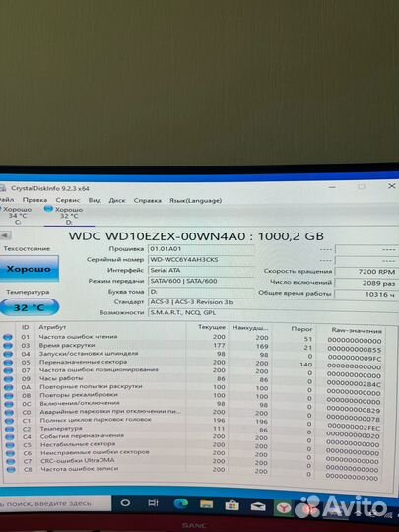The width and height of the screenshot is (399, 532).
Task: Select drive D: tab showing 32 °C
Action: point(69,216)
